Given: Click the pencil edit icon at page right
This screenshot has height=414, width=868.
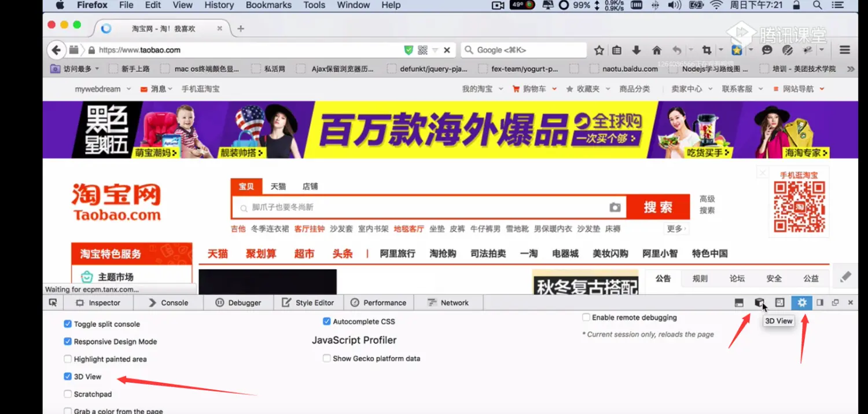Looking at the screenshot, I should point(845,277).
